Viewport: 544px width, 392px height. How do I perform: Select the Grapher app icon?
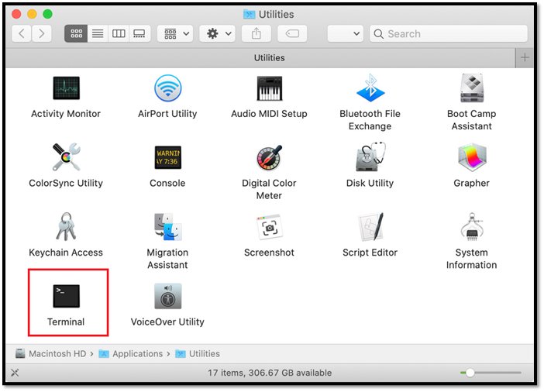471,157
